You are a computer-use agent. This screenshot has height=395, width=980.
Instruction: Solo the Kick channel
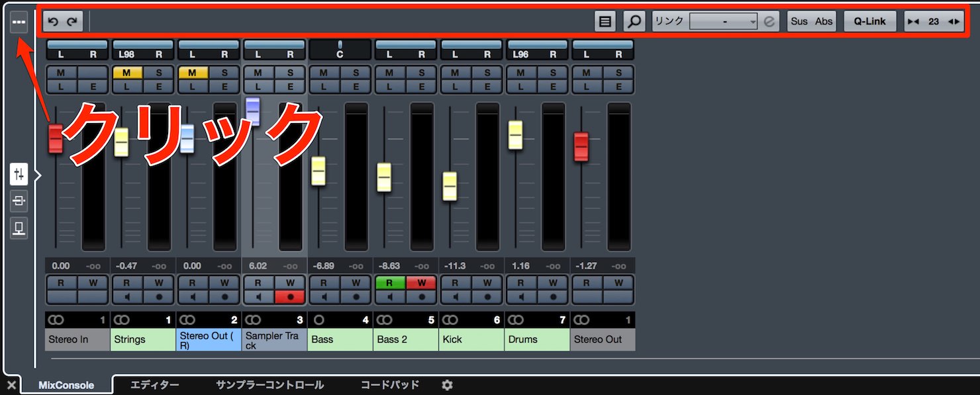click(x=487, y=73)
